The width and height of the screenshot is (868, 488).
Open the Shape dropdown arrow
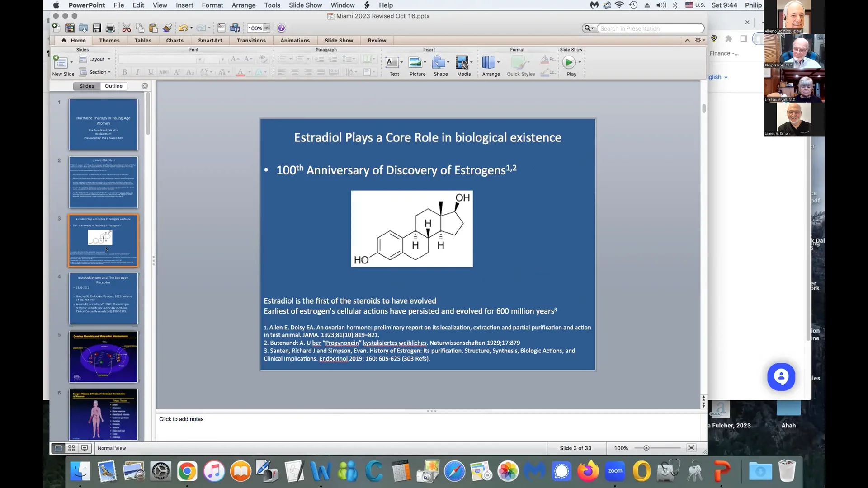448,62
